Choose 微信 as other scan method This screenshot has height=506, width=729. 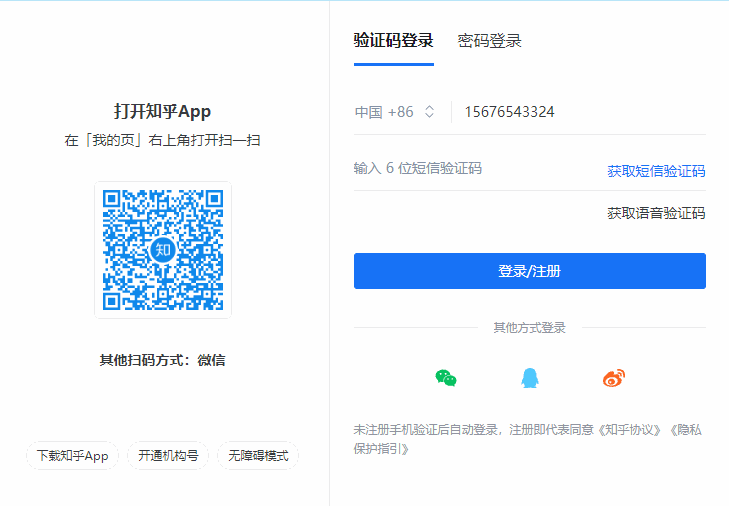tap(212, 360)
